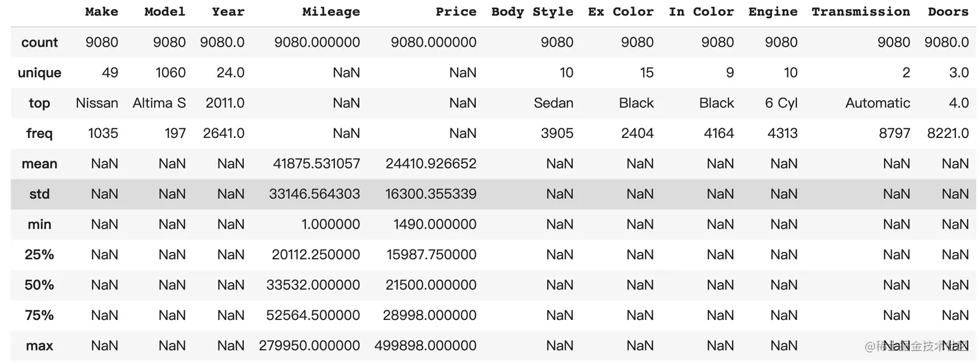Select the mean row label
The image size is (980, 364).
[40, 164]
